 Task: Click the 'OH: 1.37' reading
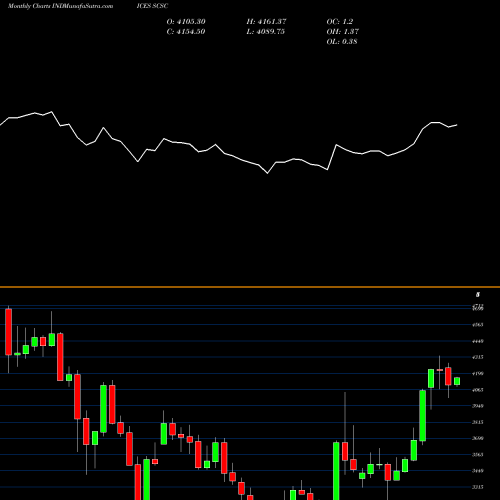[x=343, y=32]
